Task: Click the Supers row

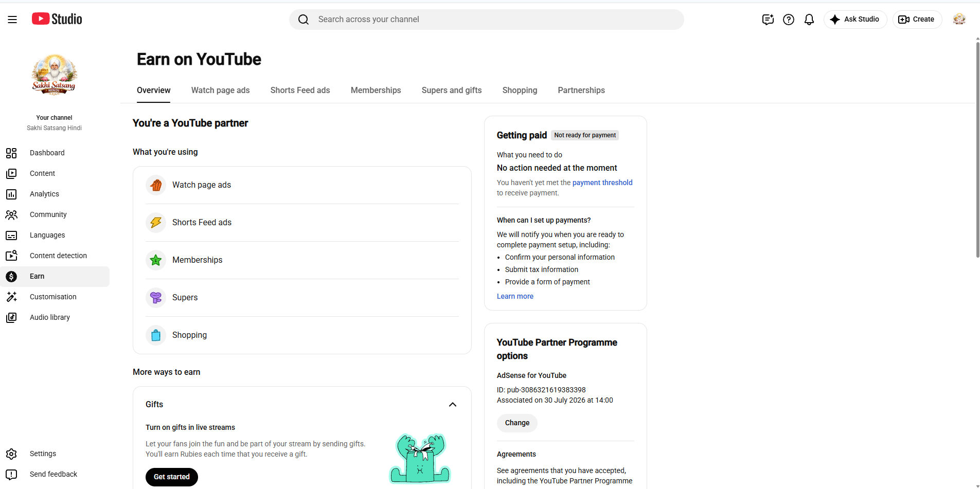Action: pyautogui.click(x=302, y=298)
